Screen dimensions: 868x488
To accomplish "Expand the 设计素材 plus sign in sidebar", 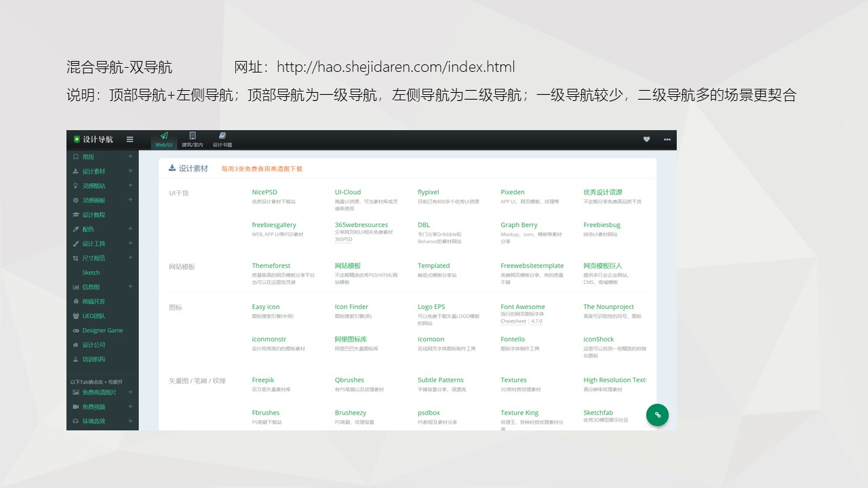I will click(131, 171).
